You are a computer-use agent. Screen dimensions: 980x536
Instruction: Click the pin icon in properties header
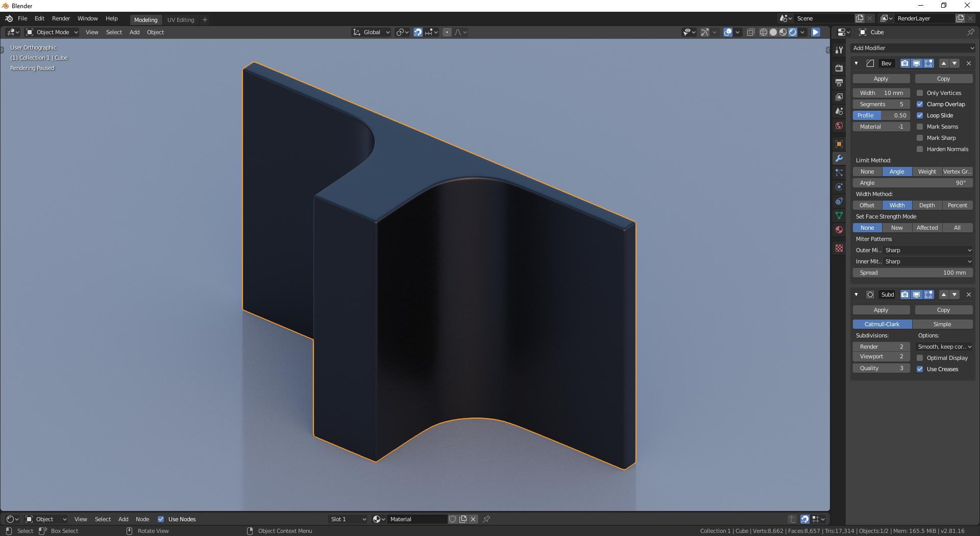[x=970, y=32]
